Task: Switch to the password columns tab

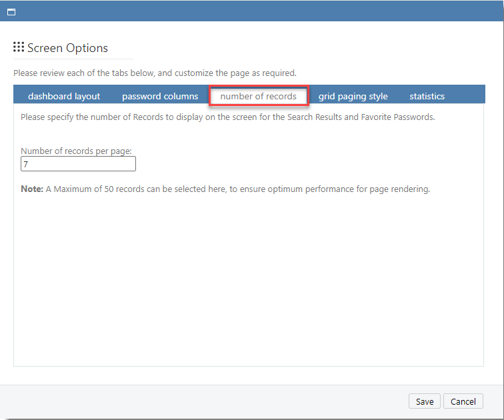Action: tap(160, 96)
